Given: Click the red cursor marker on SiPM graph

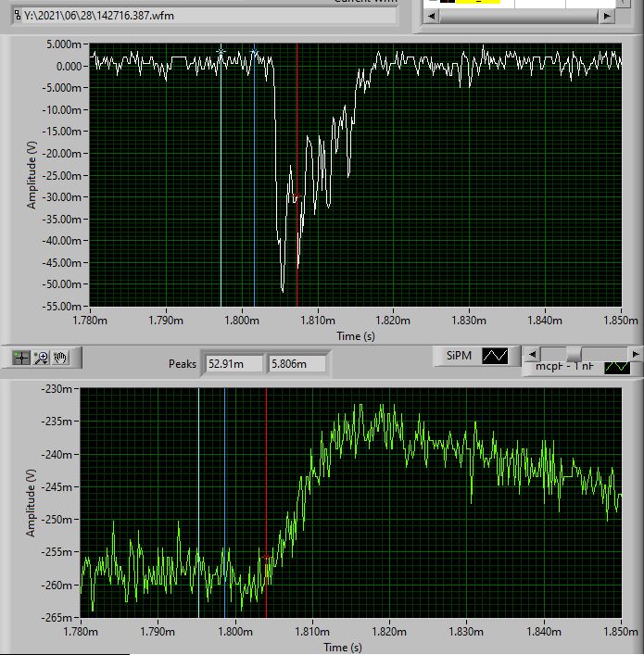Looking at the screenshot, I should click(297, 196).
